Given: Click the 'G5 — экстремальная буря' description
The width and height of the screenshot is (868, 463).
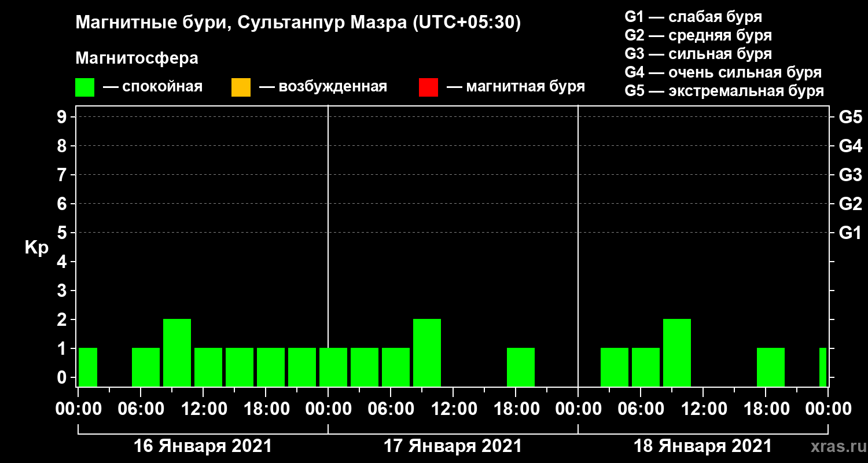Looking at the screenshot, I should tap(724, 91).
